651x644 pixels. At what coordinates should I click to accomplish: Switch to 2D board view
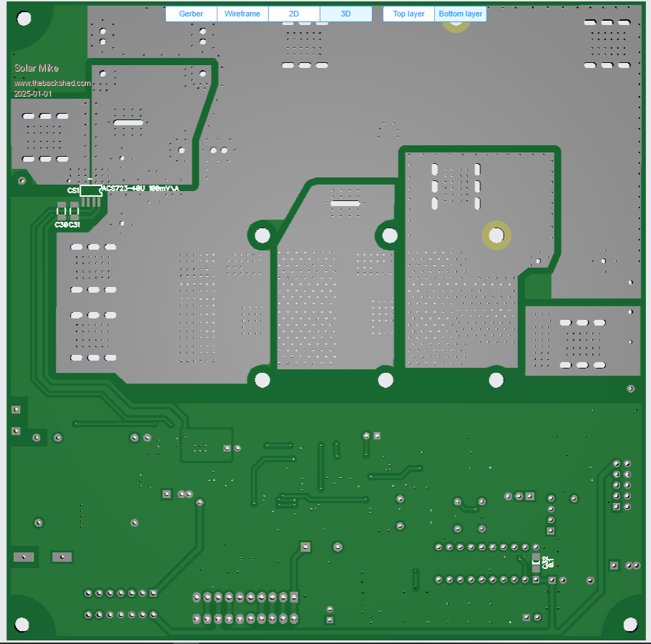coord(294,14)
